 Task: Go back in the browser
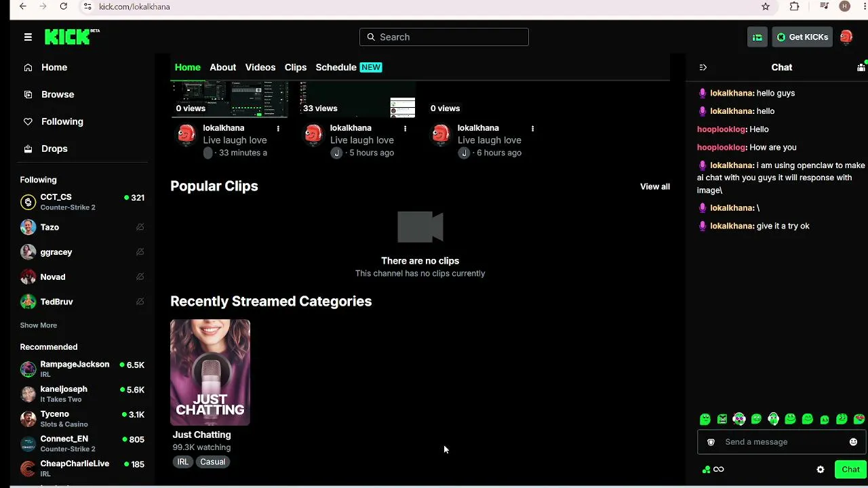pos(23,7)
